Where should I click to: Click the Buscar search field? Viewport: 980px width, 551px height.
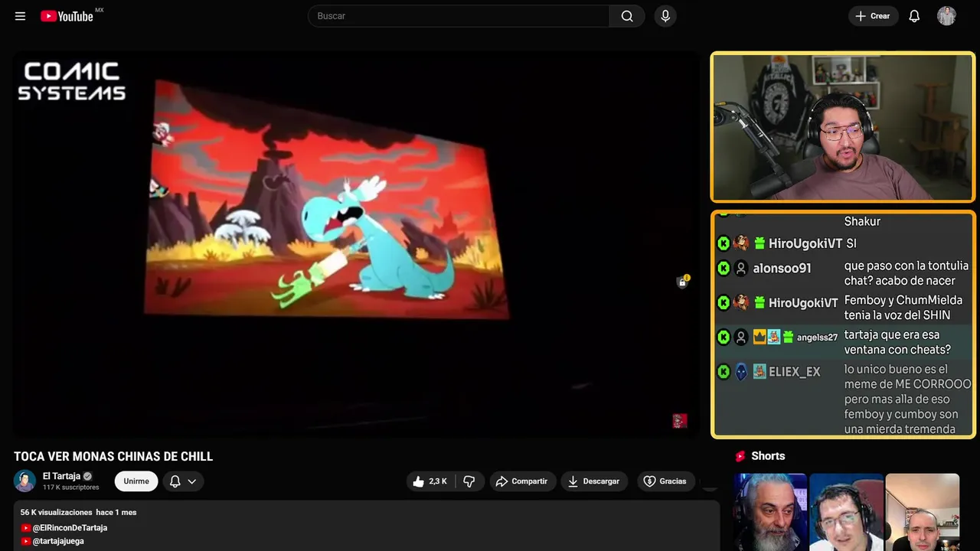coord(459,16)
